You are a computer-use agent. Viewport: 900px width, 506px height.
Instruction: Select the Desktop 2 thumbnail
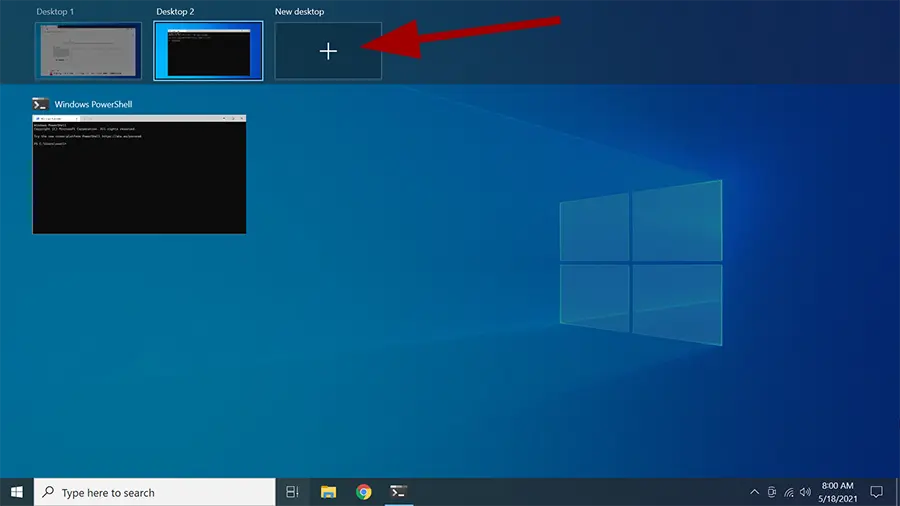[x=208, y=51]
